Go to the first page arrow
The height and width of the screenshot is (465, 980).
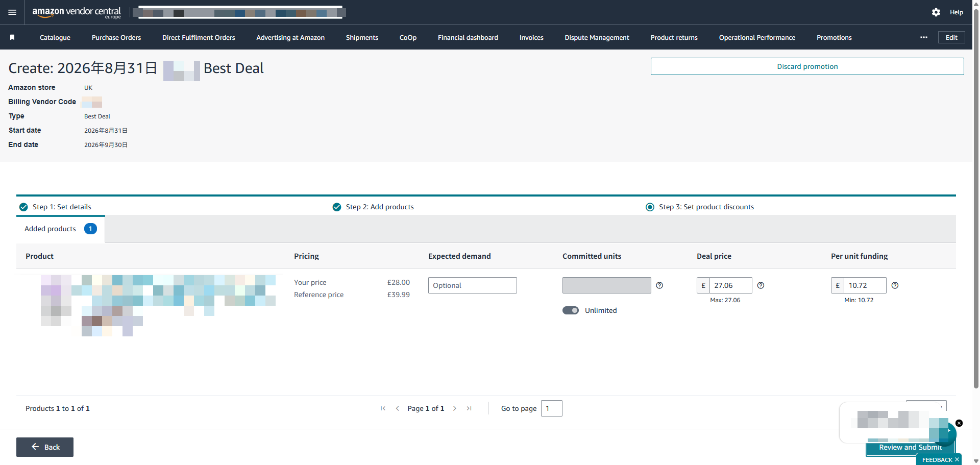(383, 408)
